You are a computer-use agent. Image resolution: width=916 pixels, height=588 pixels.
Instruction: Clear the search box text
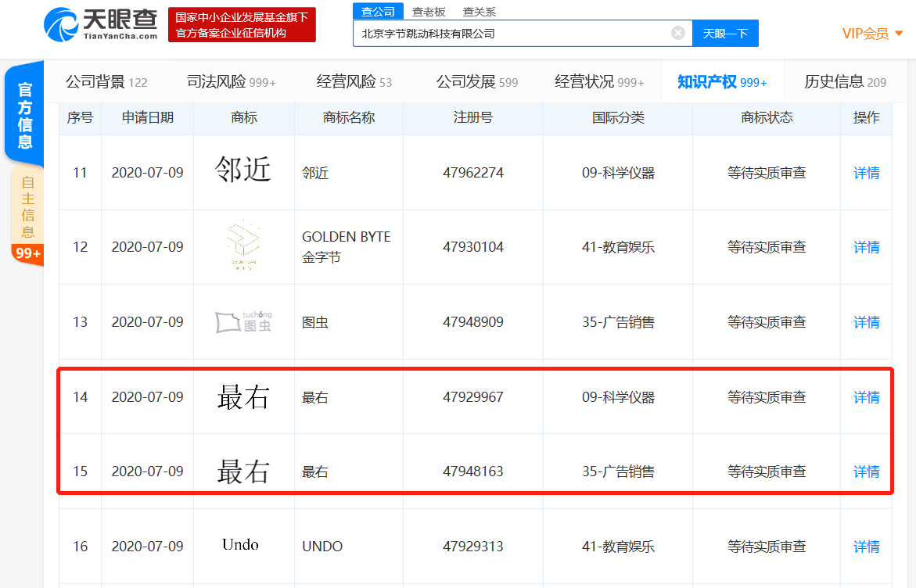tap(677, 34)
